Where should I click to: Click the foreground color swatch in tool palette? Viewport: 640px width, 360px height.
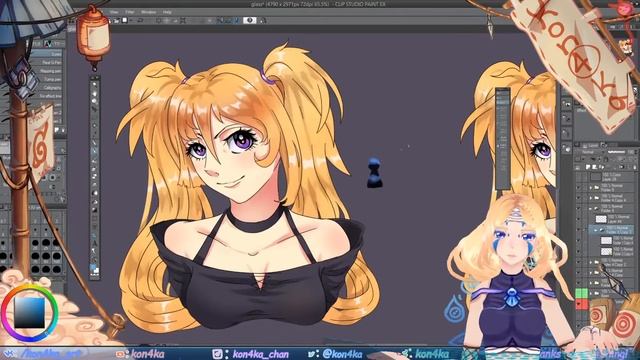coord(93,267)
